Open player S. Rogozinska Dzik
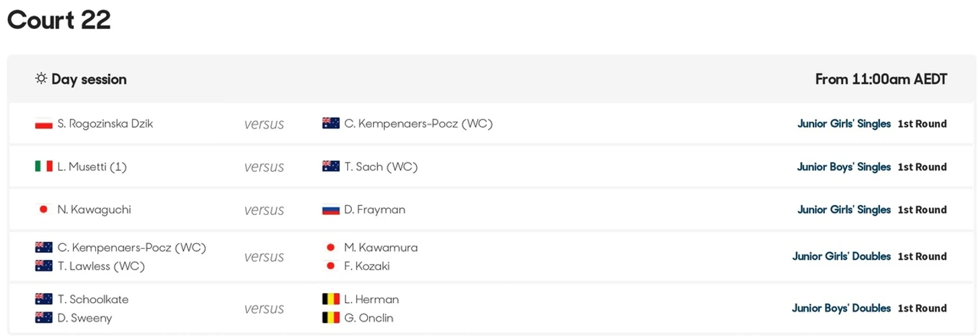Screen dimensions: 980x336 coord(105,124)
